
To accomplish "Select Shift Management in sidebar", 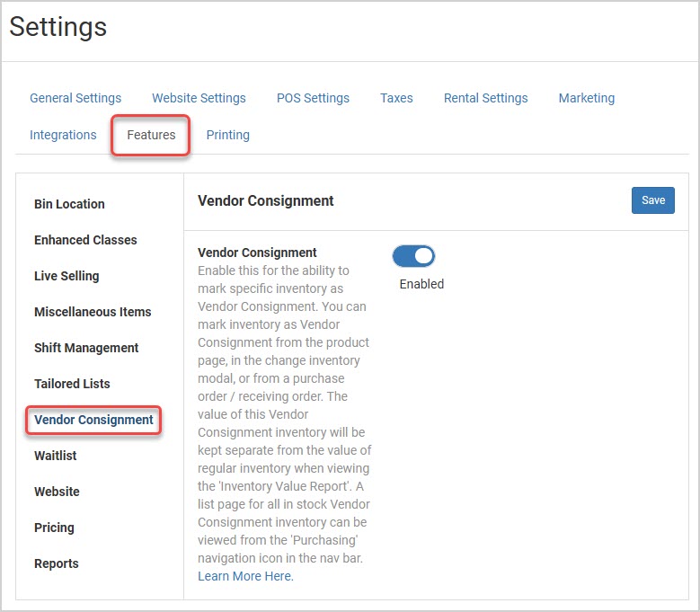I will 86,348.
